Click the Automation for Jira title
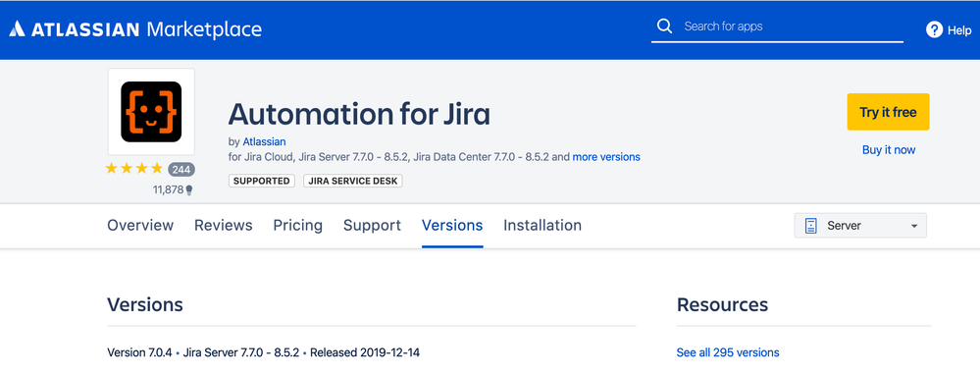980x375 pixels. coord(359,114)
